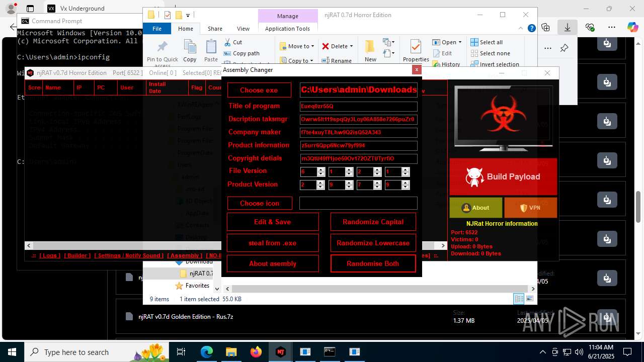Click Randomize Capital button
The image size is (644, 362).
pos(373,222)
